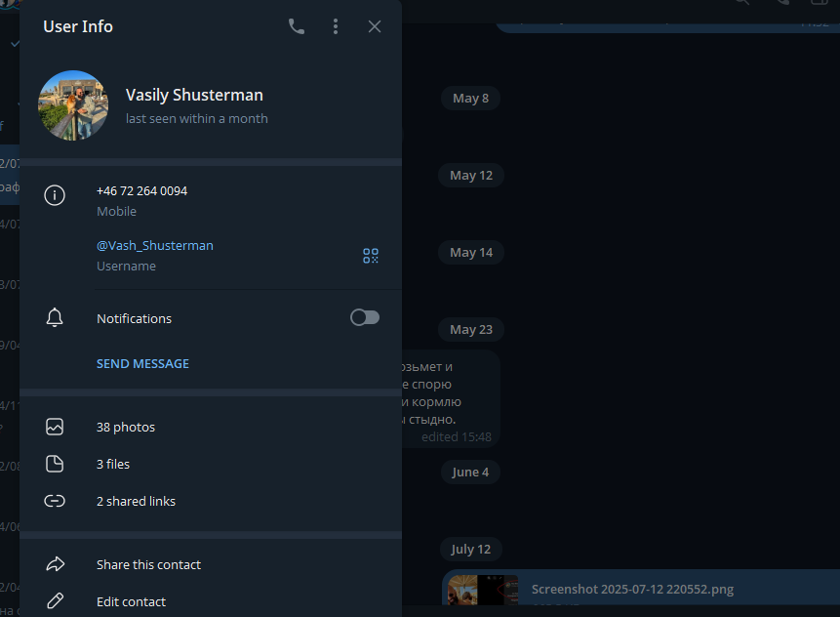Click the Share this contact option
This screenshot has width=840, height=617.
click(148, 564)
